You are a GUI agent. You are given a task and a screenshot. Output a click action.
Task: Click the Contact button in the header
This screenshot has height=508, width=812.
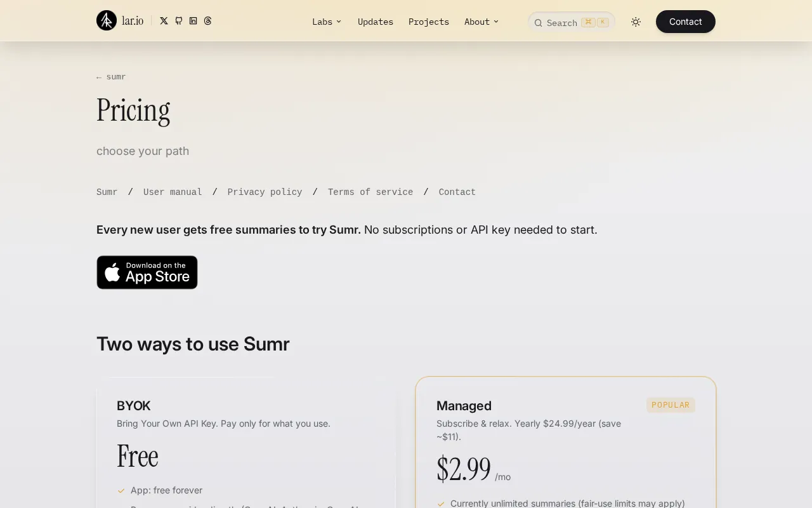pyautogui.click(x=686, y=22)
